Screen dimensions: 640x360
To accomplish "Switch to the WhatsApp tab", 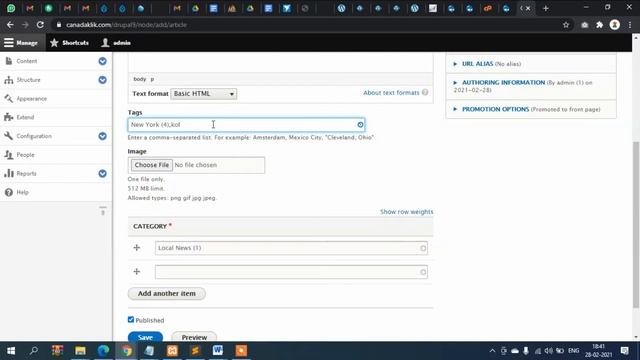I will click(x=11, y=8).
